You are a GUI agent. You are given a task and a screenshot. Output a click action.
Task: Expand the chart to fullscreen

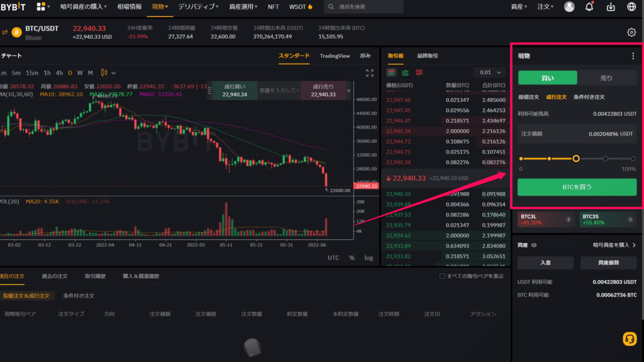point(370,73)
